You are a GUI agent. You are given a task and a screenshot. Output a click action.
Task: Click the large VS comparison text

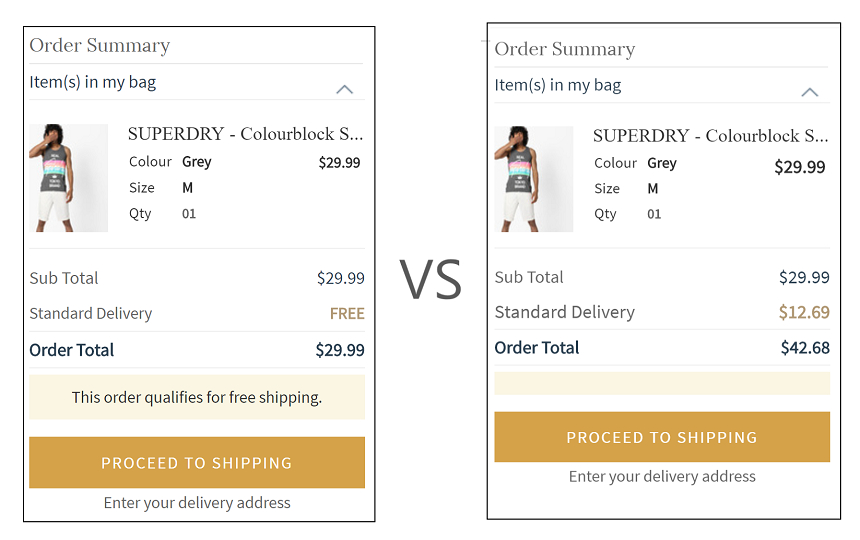click(x=431, y=279)
